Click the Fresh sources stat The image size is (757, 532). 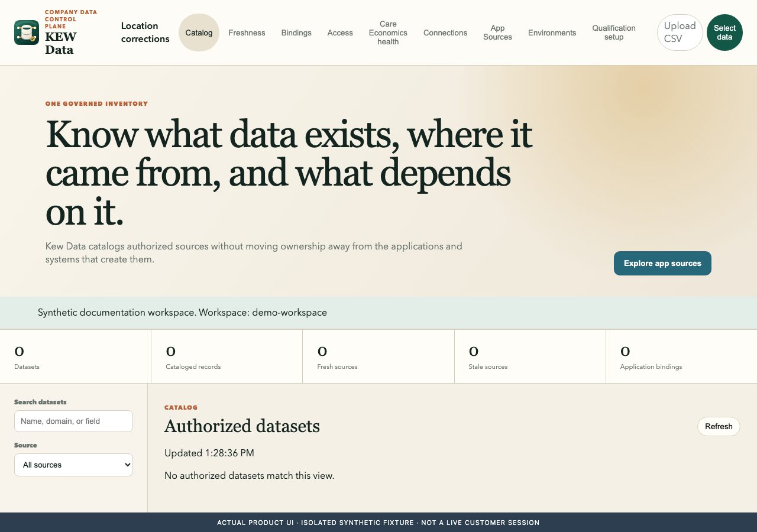pyautogui.click(x=378, y=356)
